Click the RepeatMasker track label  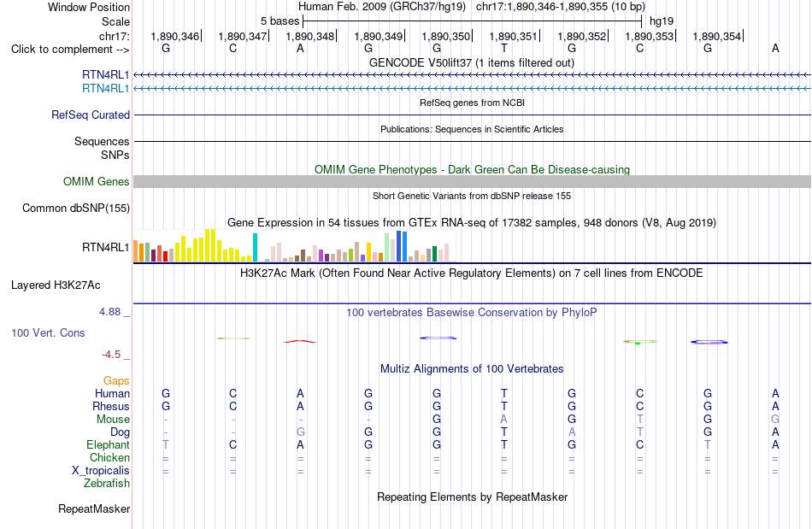tap(94, 508)
